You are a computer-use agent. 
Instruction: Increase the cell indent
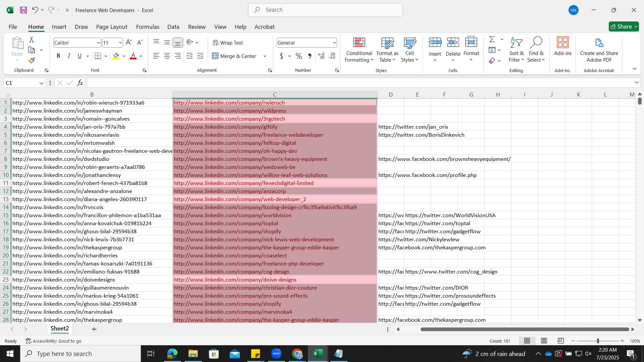click(x=200, y=56)
